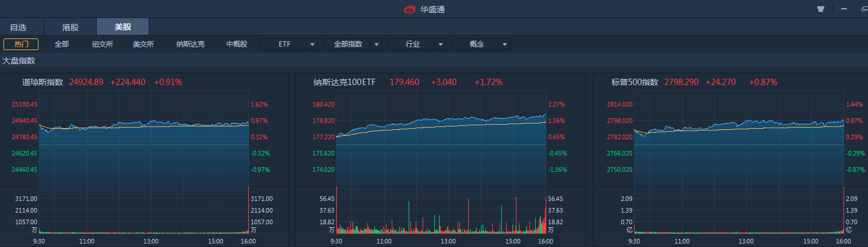The image size is (868, 247).
Task: Click the 2.27% axis label
Action: pos(556,105)
